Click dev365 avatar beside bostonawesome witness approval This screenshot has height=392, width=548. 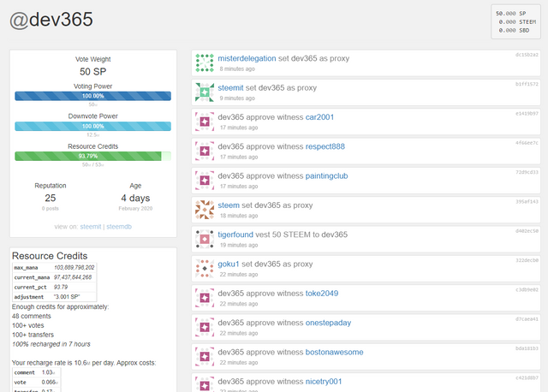(205, 356)
